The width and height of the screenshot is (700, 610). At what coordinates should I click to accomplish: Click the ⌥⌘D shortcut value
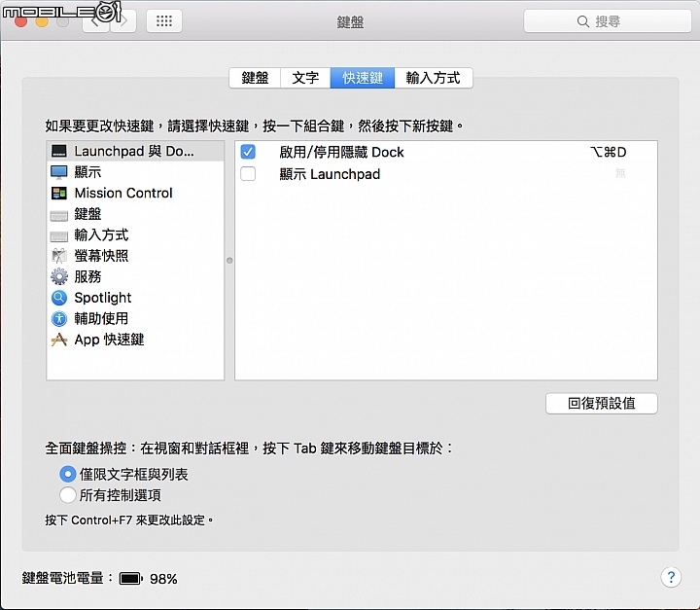click(x=609, y=152)
